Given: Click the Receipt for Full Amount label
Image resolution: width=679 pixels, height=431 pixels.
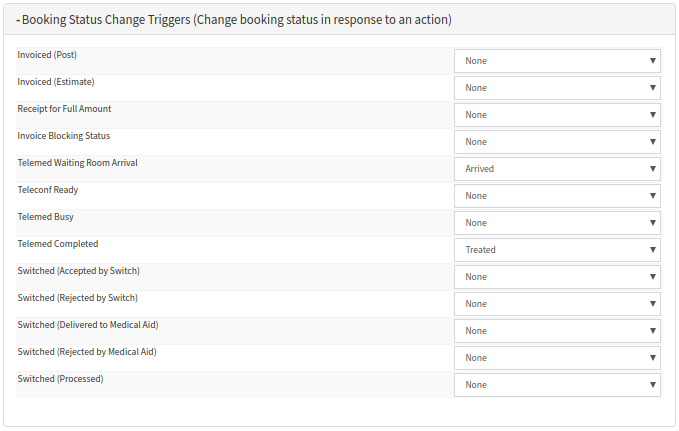Looking at the screenshot, I should (x=64, y=109).
